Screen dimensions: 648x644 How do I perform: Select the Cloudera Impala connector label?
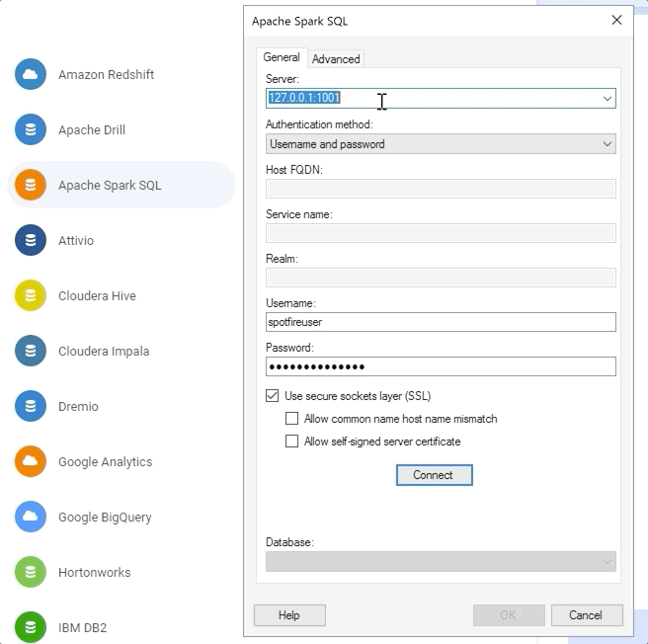tap(104, 352)
